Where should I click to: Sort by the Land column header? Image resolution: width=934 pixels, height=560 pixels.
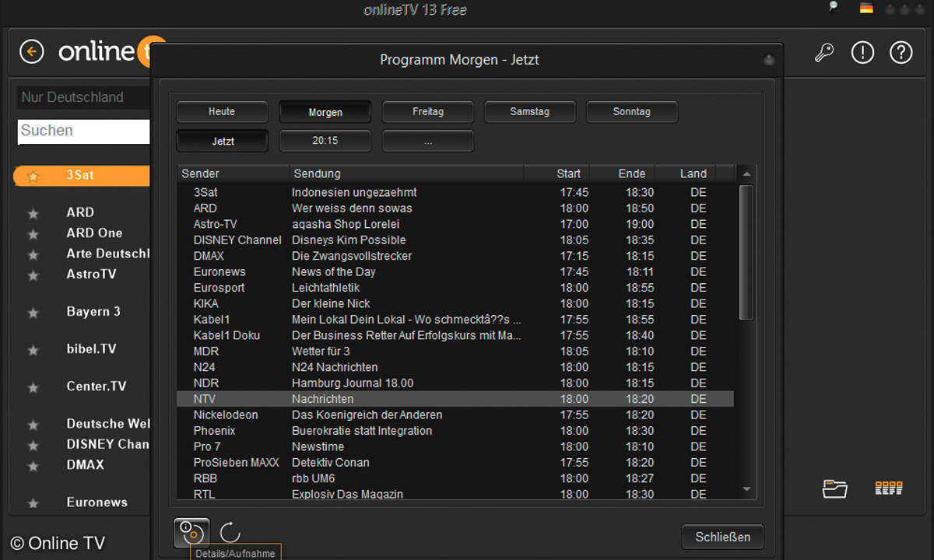coord(686,173)
